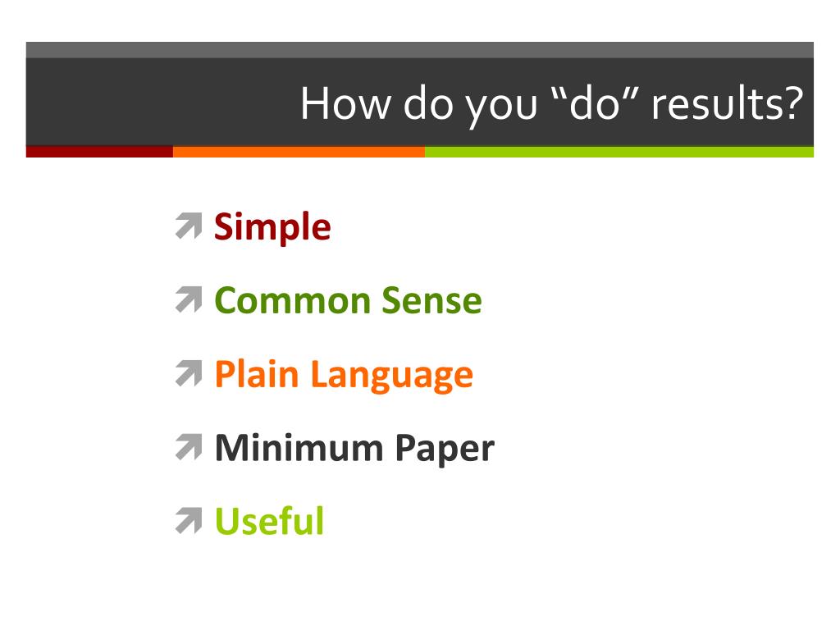Click the orange word Plain

pos(257,373)
